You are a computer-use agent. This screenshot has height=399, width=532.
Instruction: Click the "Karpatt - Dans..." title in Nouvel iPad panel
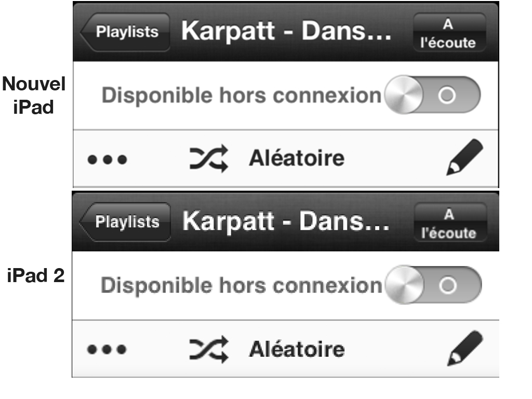[286, 31]
